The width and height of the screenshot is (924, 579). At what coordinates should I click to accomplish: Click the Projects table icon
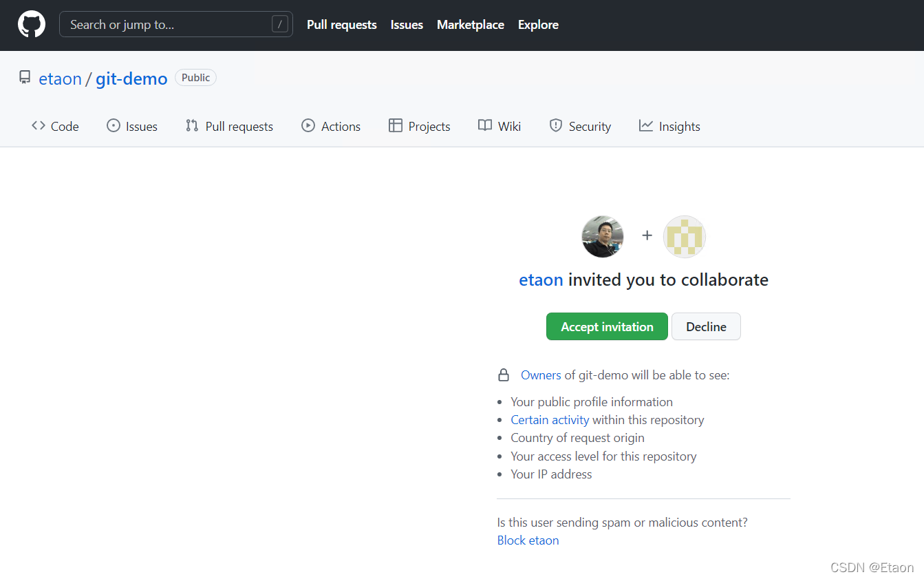396,126
